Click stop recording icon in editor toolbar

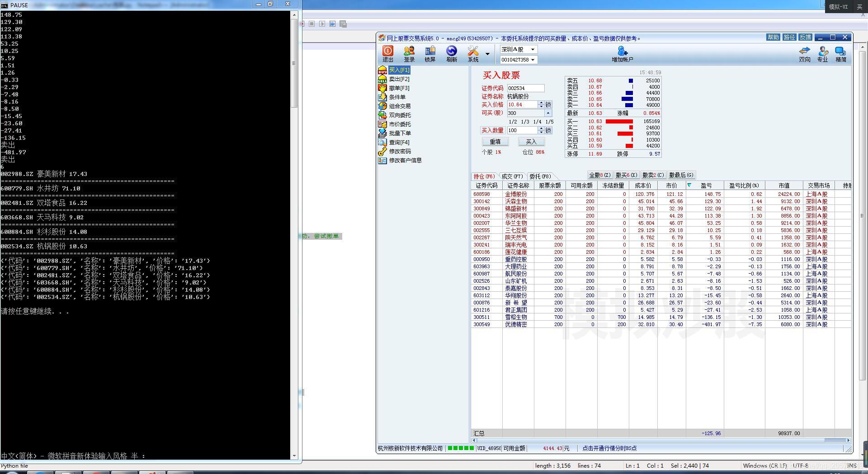point(312,24)
